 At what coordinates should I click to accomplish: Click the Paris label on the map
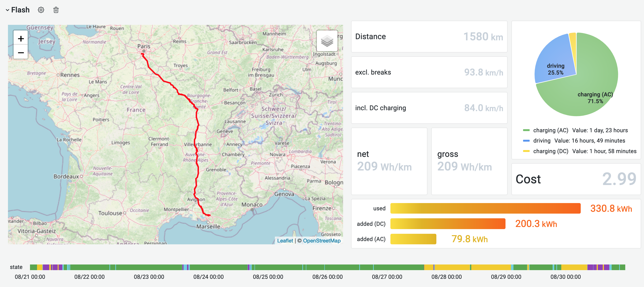tap(144, 46)
